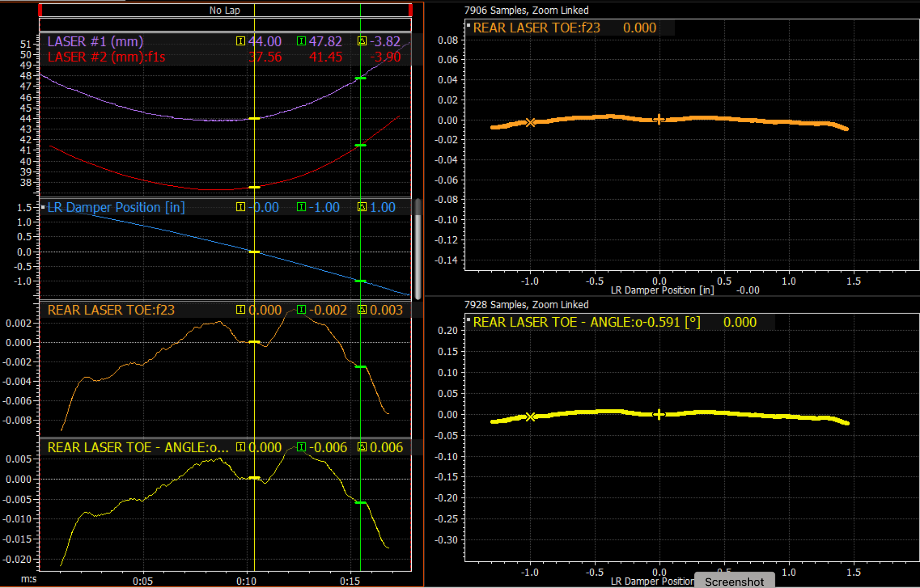Click the REAR LASER TOE:f23 time-graph label
The image size is (920, 588).
click(111, 310)
